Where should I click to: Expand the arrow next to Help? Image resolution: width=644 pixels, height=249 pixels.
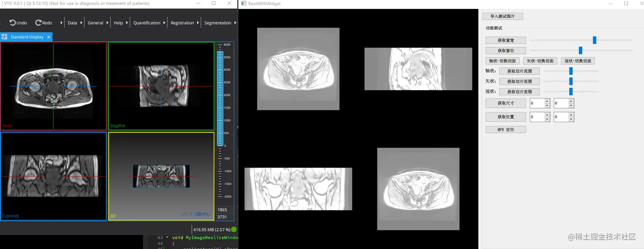128,23
